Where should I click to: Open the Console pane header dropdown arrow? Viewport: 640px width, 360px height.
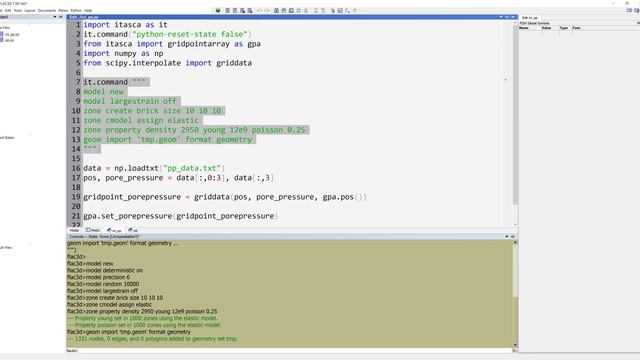click(507, 236)
